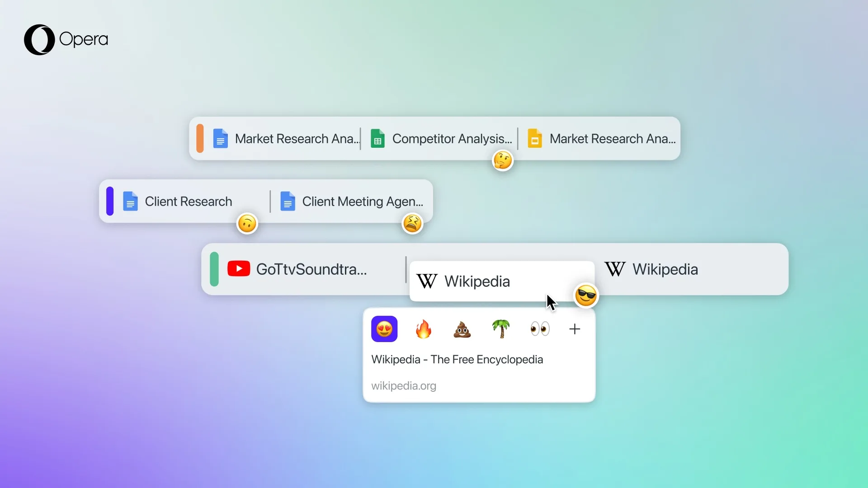Click the 👀 eyes emoji reaction icon
868x488 pixels.
pos(540,329)
